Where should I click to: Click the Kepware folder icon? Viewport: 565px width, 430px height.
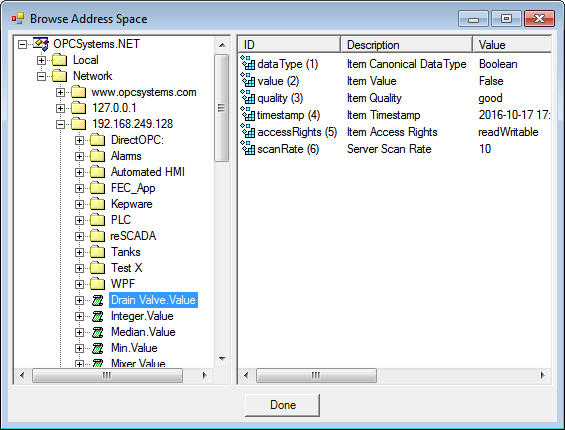[97, 204]
